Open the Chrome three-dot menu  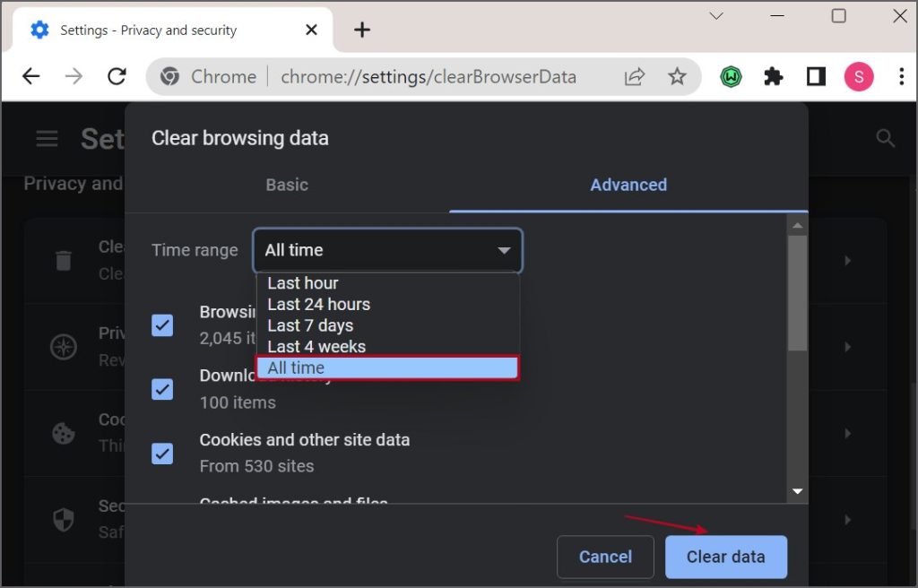click(x=901, y=77)
